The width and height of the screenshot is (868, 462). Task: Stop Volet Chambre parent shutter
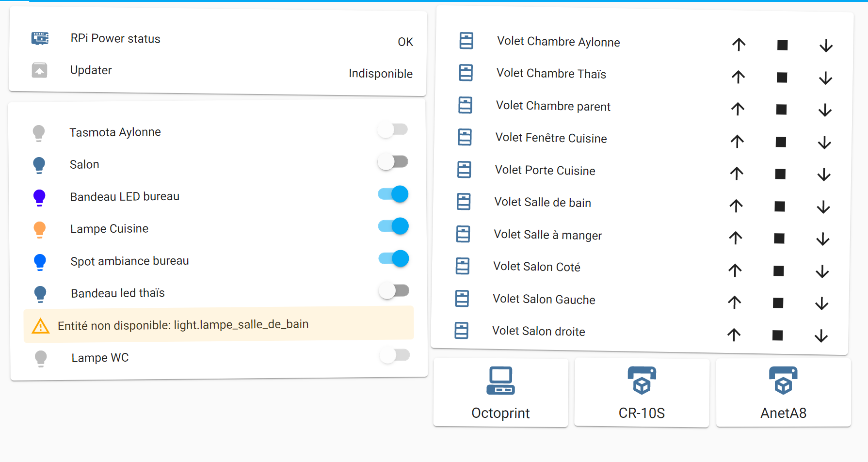coord(781,110)
